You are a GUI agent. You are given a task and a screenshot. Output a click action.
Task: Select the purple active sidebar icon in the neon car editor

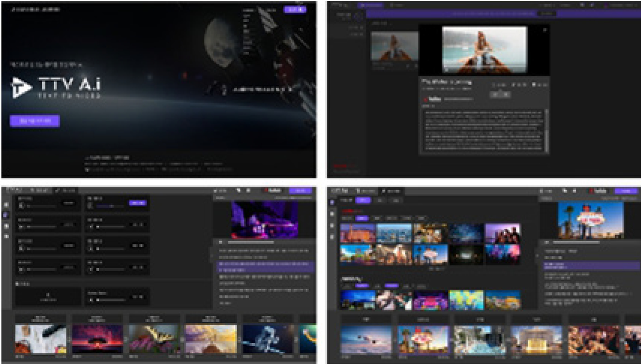coord(6,215)
